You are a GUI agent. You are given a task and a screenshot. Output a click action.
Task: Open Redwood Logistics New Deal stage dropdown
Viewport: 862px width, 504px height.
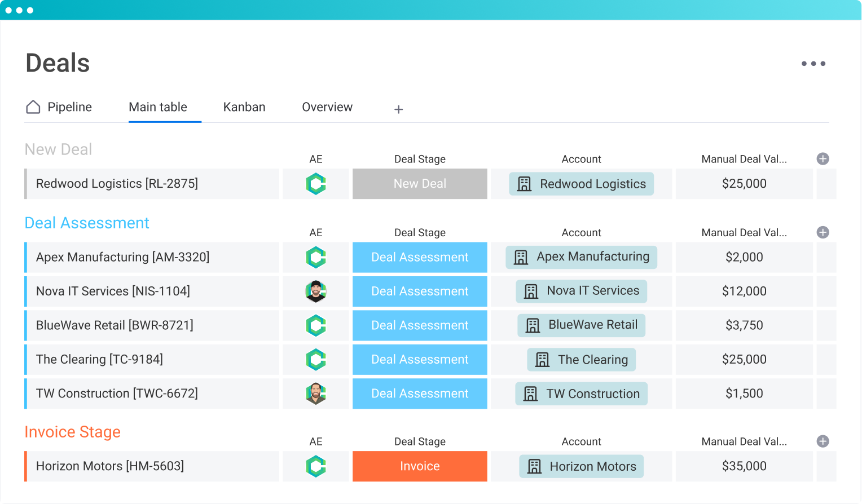(x=420, y=184)
